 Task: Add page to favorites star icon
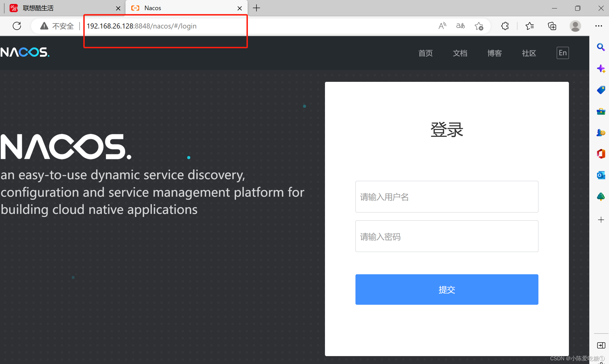[479, 26]
